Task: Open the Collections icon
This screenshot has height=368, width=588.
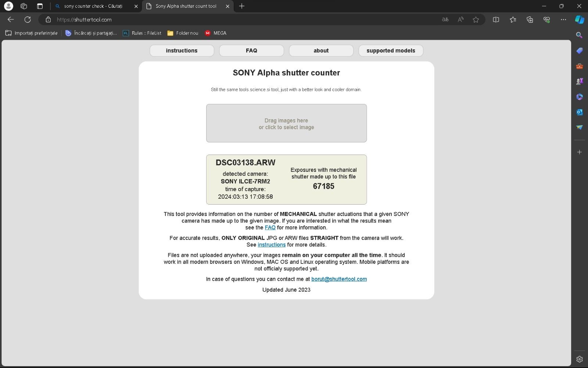Action: coord(530,20)
